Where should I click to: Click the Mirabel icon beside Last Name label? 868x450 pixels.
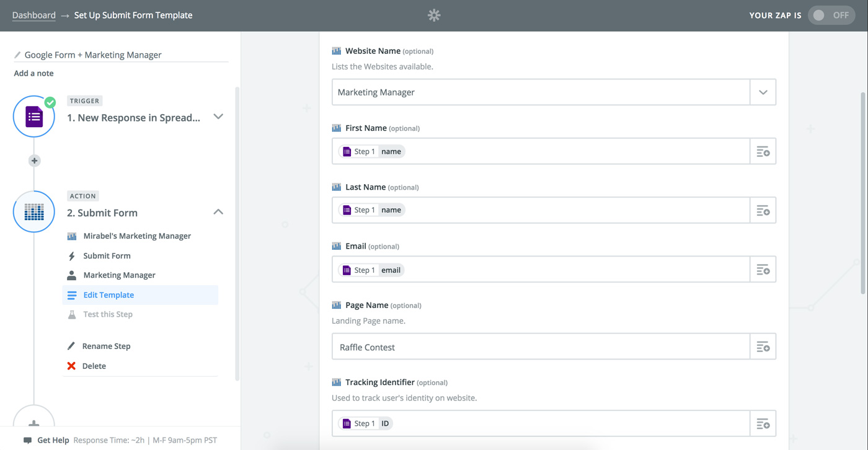click(x=336, y=187)
